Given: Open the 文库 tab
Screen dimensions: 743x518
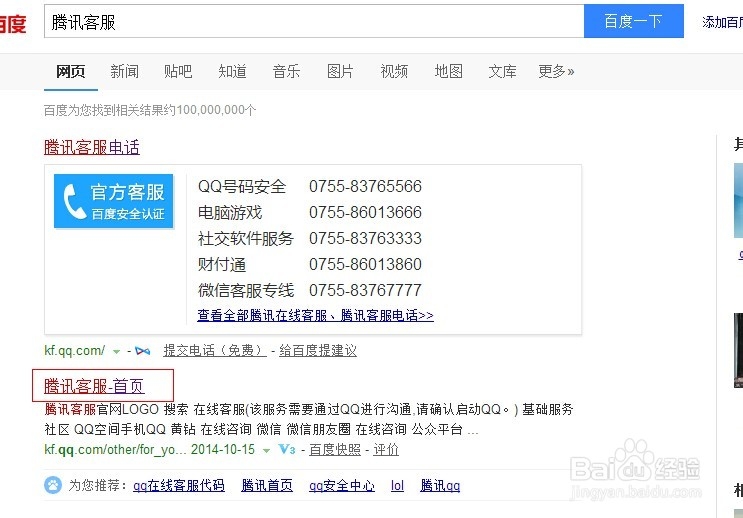Looking at the screenshot, I should coord(502,72).
